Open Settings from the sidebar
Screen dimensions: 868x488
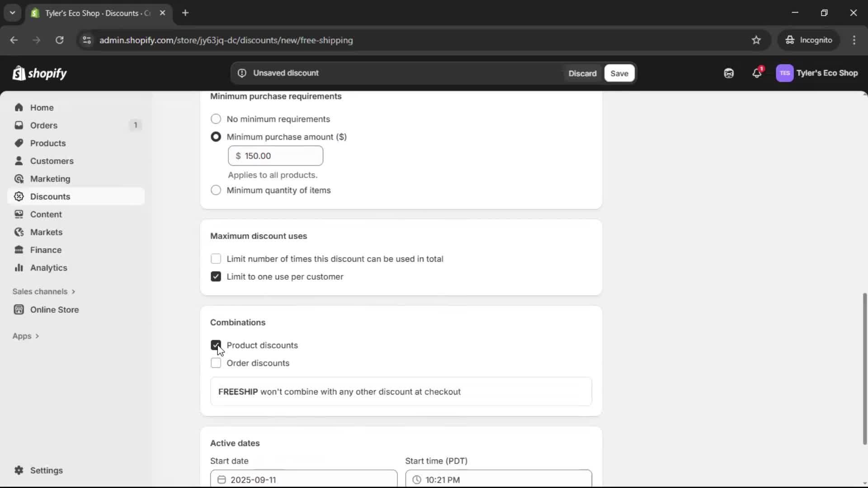point(45,470)
